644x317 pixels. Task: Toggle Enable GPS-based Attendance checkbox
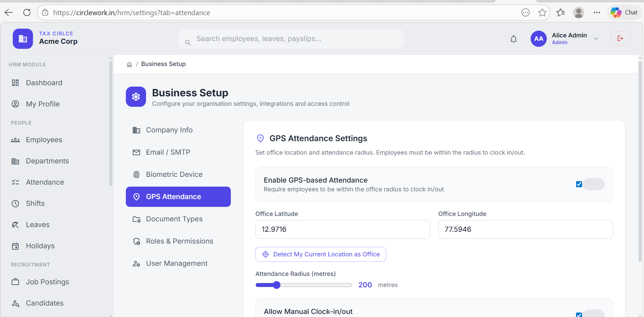pyautogui.click(x=579, y=184)
